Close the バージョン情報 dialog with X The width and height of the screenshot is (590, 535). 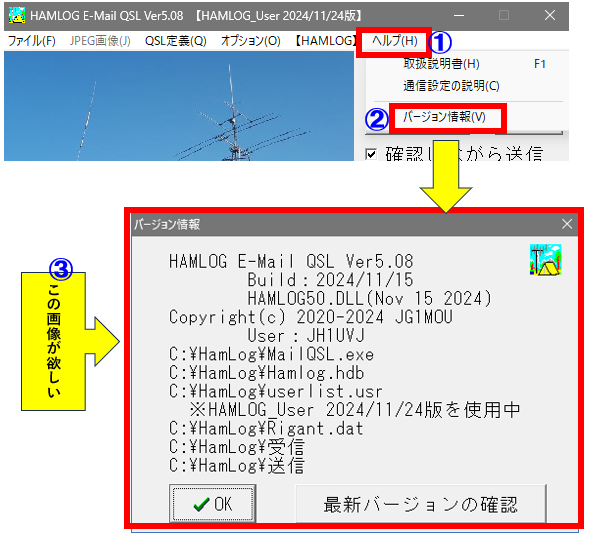click(x=567, y=224)
